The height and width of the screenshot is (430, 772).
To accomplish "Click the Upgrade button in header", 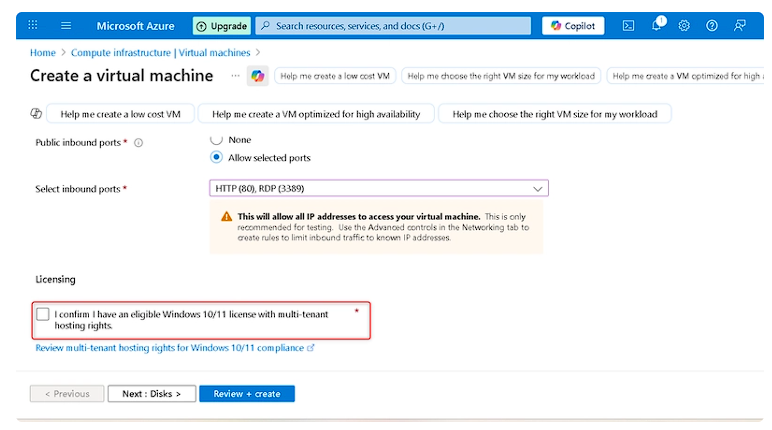I will [221, 26].
